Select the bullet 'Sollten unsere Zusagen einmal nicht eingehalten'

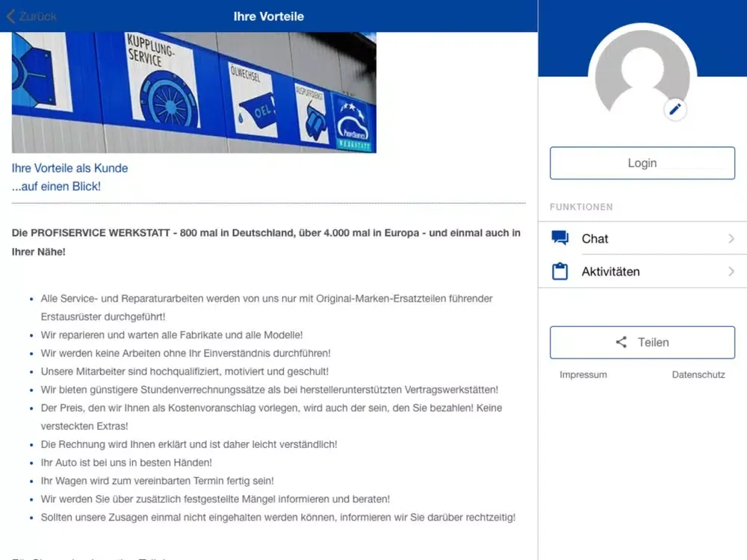click(x=278, y=517)
